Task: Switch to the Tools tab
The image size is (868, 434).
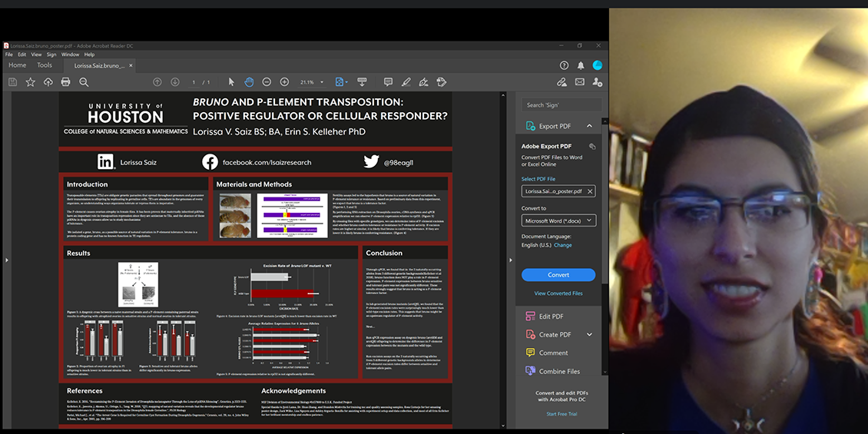Action: coord(45,65)
